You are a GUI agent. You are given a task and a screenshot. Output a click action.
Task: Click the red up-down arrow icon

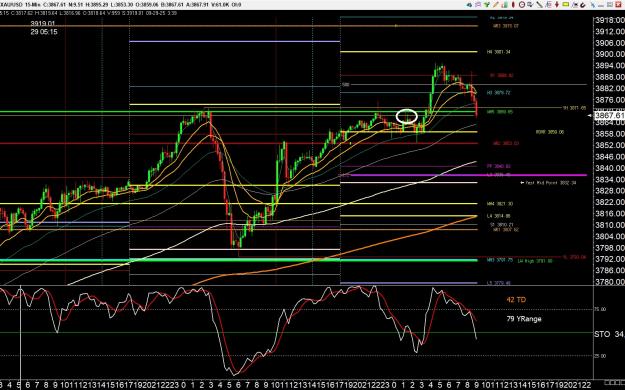557,5
